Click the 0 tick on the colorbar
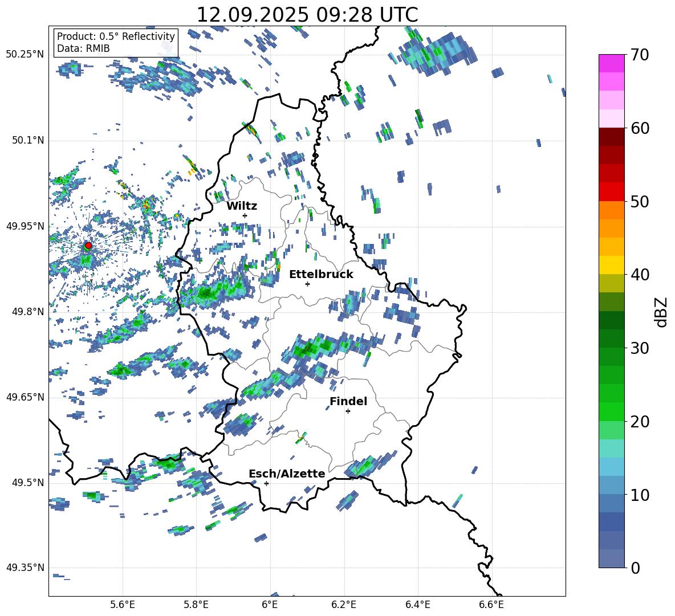 pyautogui.click(x=635, y=568)
